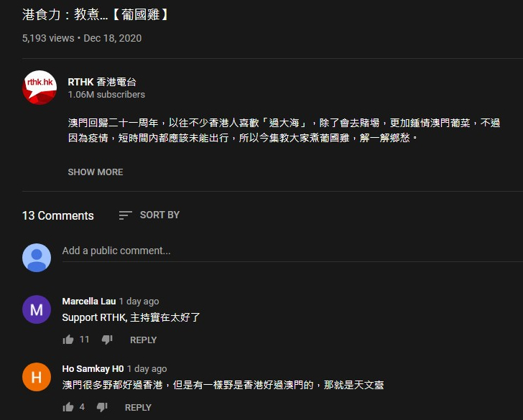The image size is (523, 420).
Task: Click Marcella Lau's 1 day ago timestamp
Action: click(x=139, y=302)
